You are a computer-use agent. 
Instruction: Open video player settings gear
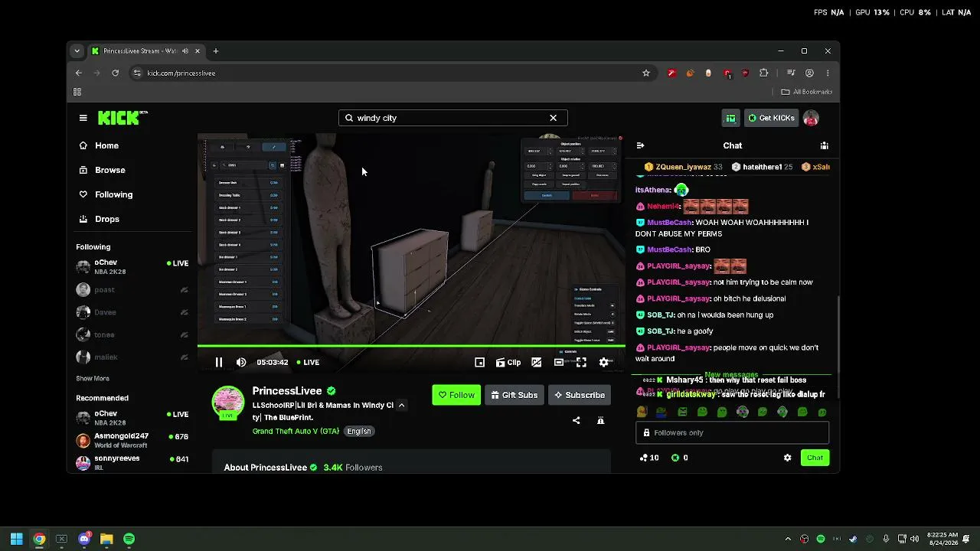click(604, 362)
